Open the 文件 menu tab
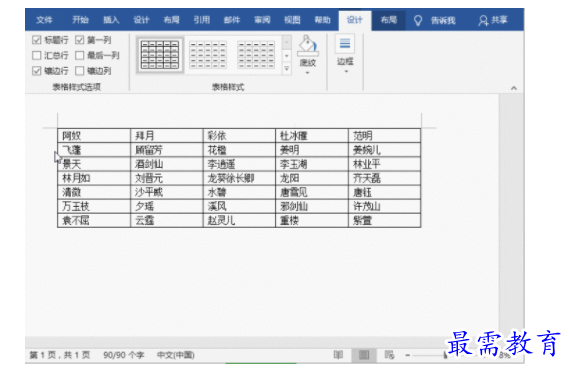 click(44, 20)
